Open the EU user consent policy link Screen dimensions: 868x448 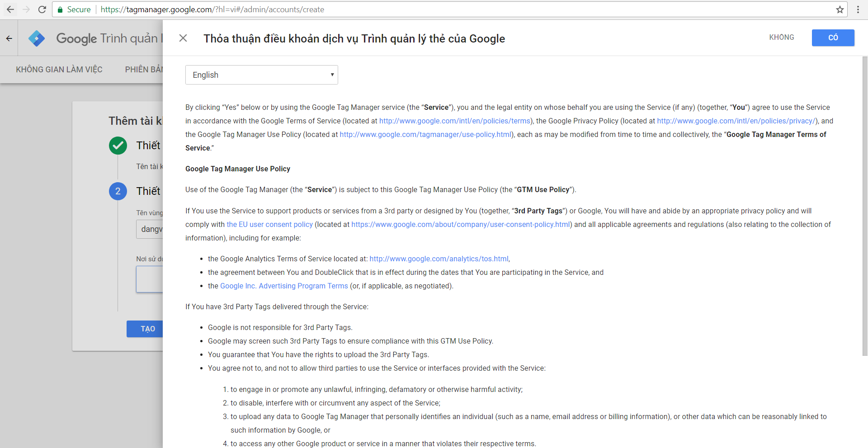[269, 224]
